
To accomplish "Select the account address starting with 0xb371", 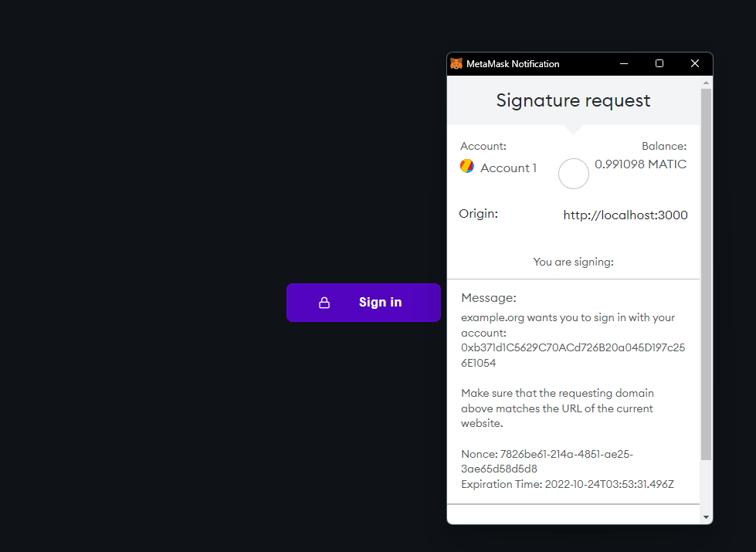I will [572, 354].
